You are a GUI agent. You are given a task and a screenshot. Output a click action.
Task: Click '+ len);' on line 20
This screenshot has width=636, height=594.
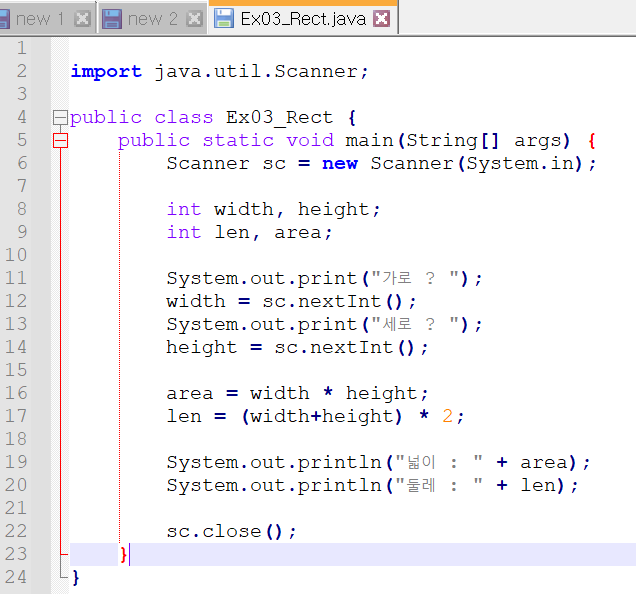[x=537, y=486]
